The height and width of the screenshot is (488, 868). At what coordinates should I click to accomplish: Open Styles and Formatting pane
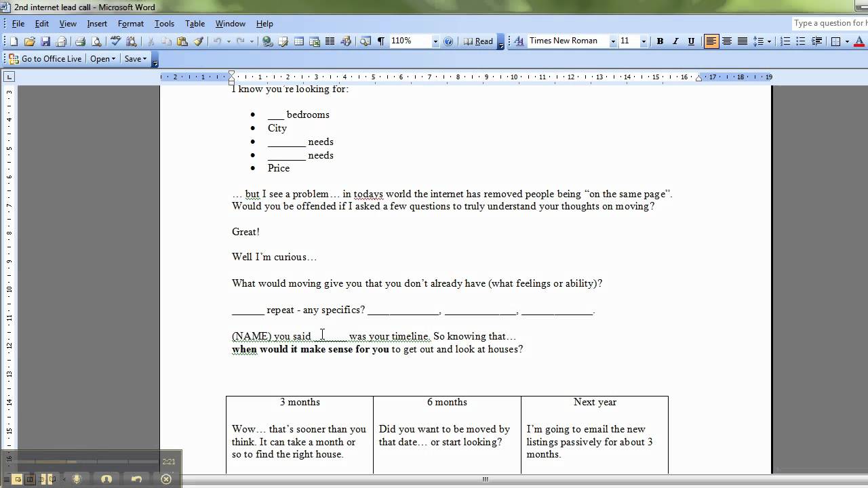point(519,41)
